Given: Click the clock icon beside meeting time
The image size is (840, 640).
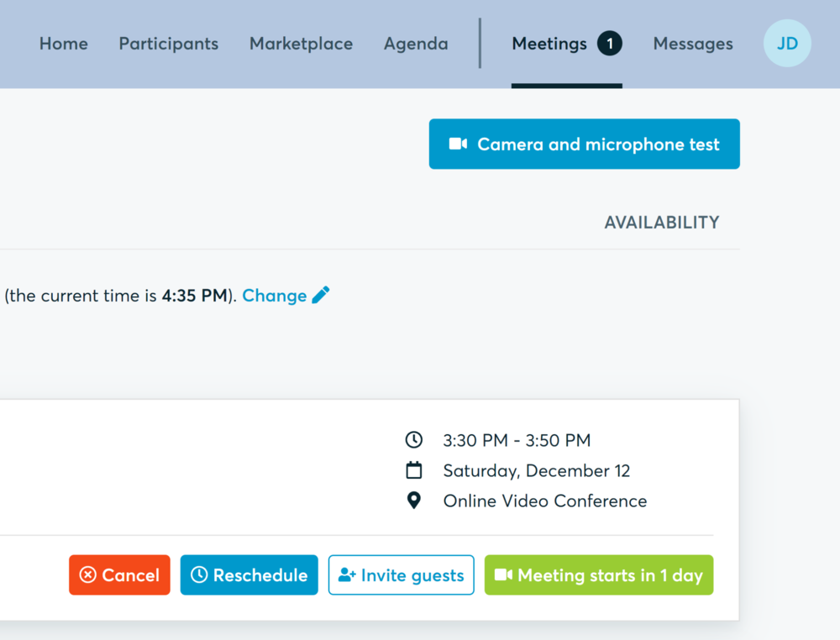Looking at the screenshot, I should 413,439.
